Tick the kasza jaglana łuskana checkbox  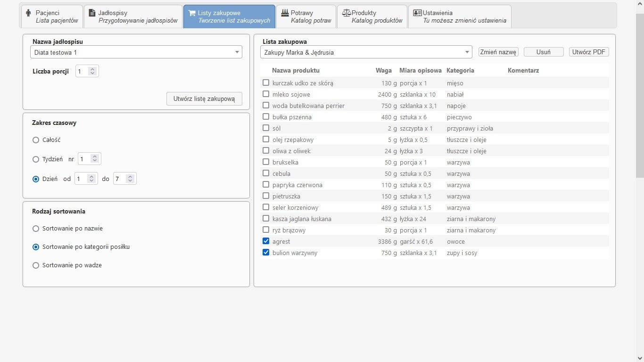click(x=266, y=218)
